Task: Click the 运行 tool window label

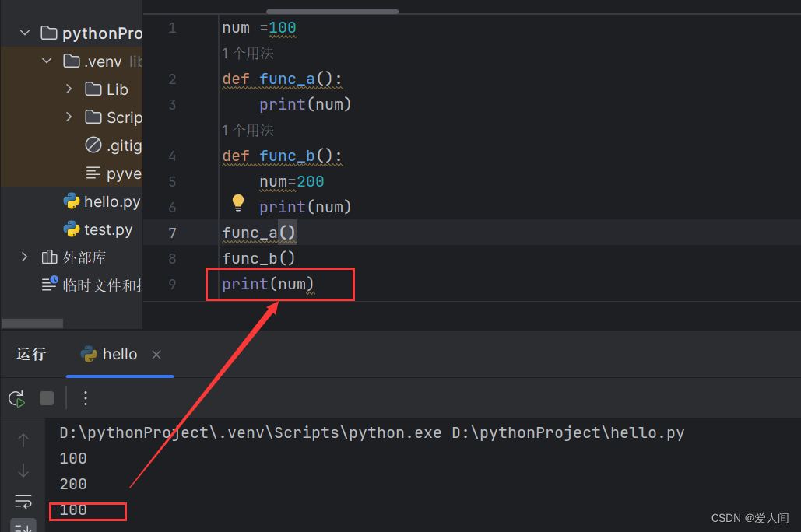Action: (31, 355)
